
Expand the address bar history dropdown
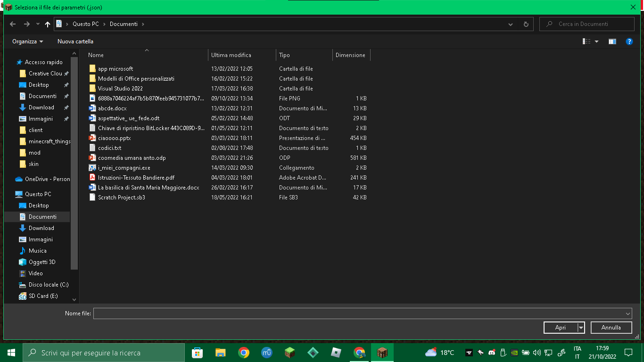click(x=511, y=24)
